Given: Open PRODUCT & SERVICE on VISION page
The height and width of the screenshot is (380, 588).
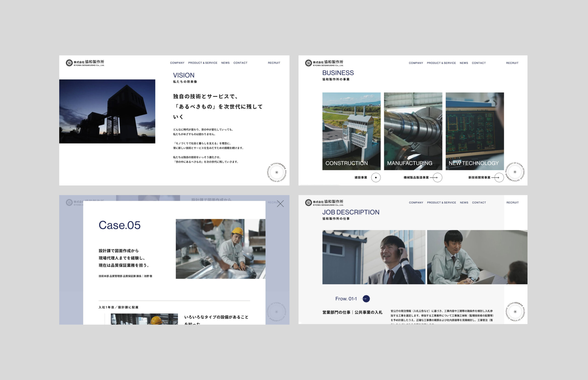Looking at the screenshot, I should (203, 63).
